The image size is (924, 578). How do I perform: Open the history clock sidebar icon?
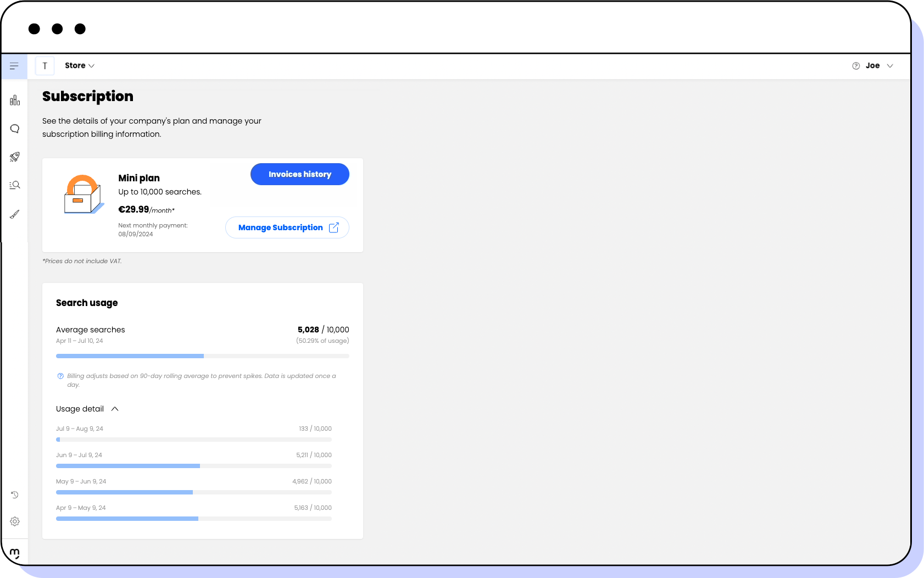(x=15, y=495)
